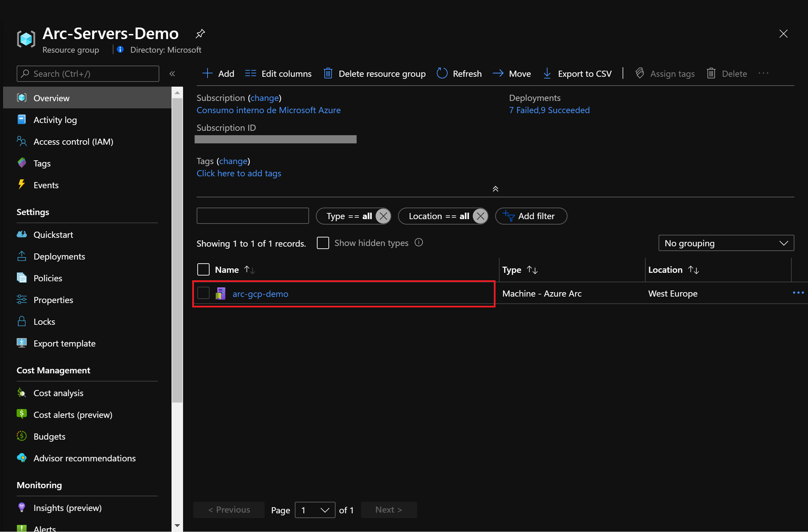This screenshot has height=532, width=808.
Task: Click Delete resource group trash icon
Action: [x=328, y=73]
